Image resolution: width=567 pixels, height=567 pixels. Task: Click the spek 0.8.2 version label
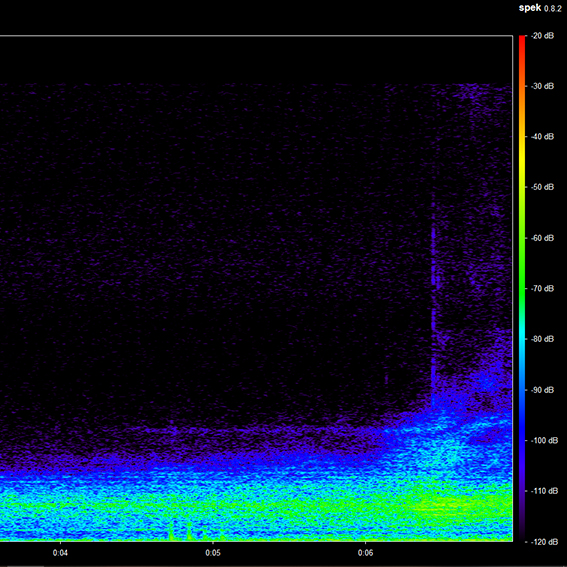[x=540, y=8]
